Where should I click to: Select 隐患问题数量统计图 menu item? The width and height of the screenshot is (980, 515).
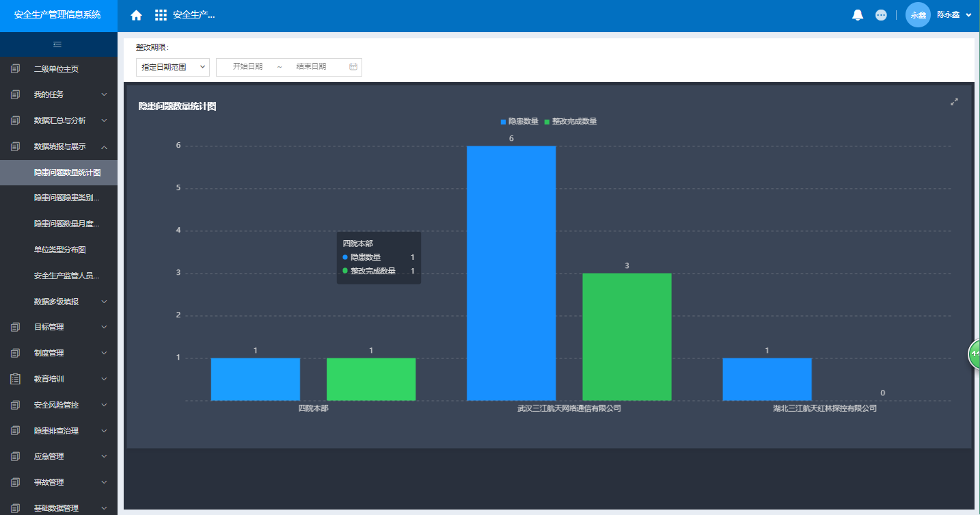pos(59,172)
